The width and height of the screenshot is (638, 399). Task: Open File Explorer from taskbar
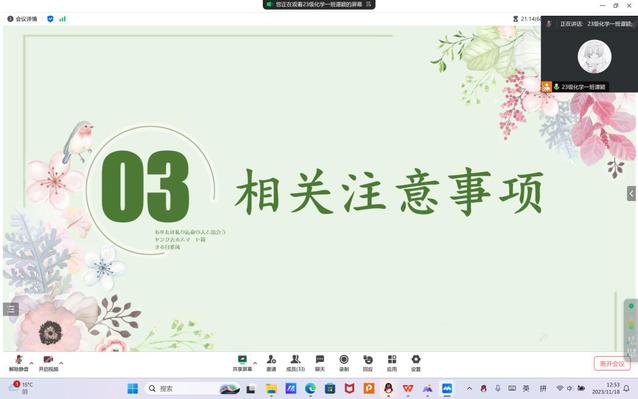tap(271, 389)
